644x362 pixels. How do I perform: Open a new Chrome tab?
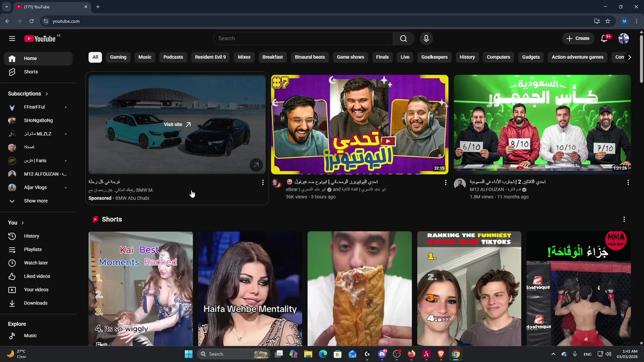tap(98, 7)
